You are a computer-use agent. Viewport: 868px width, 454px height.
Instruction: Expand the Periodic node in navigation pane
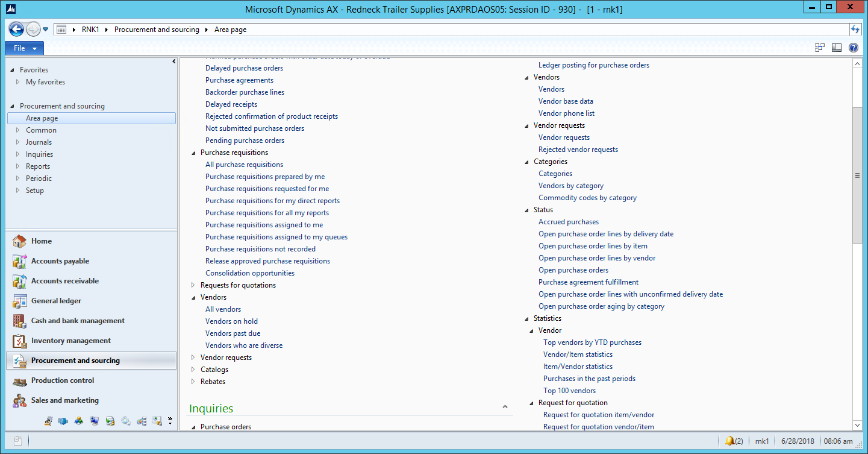tap(19, 178)
